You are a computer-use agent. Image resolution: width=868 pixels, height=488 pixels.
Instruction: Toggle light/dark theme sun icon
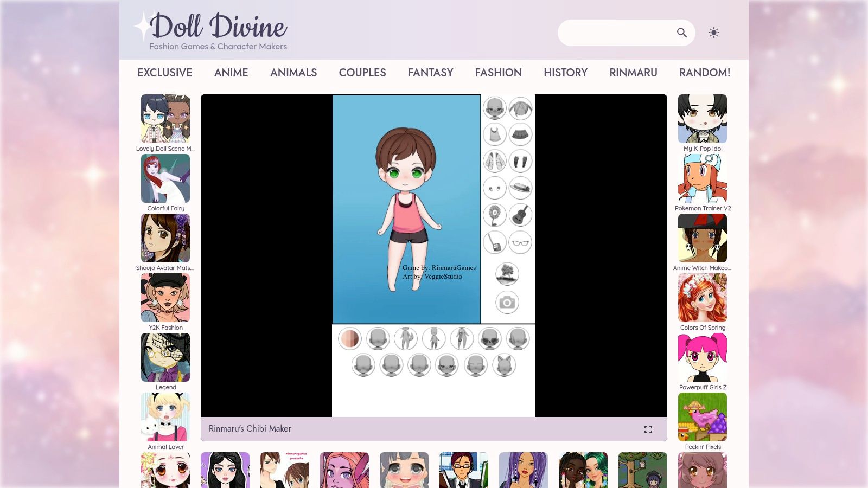pyautogui.click(x=714, y=33)
